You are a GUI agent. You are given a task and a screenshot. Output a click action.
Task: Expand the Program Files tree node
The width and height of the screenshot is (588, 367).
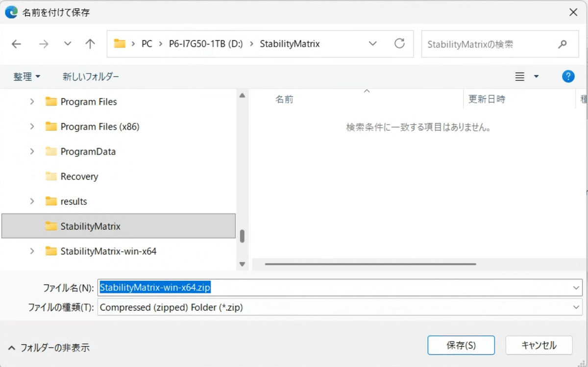[x=32, y=101]
